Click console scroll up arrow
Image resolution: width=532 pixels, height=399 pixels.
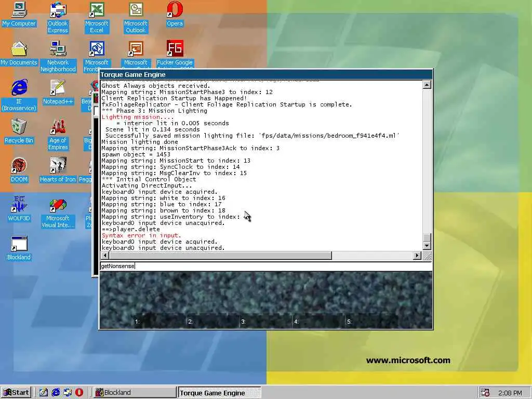(427, 85)
